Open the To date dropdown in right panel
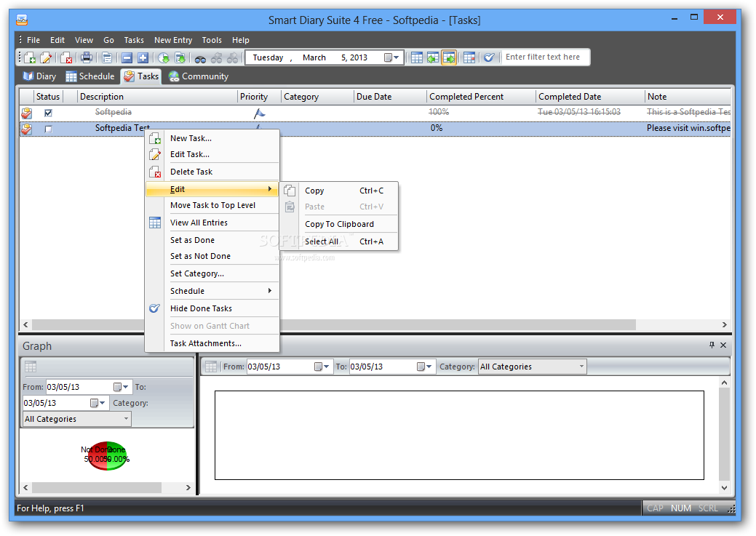 pyautogui.click(x=424, y=367)
